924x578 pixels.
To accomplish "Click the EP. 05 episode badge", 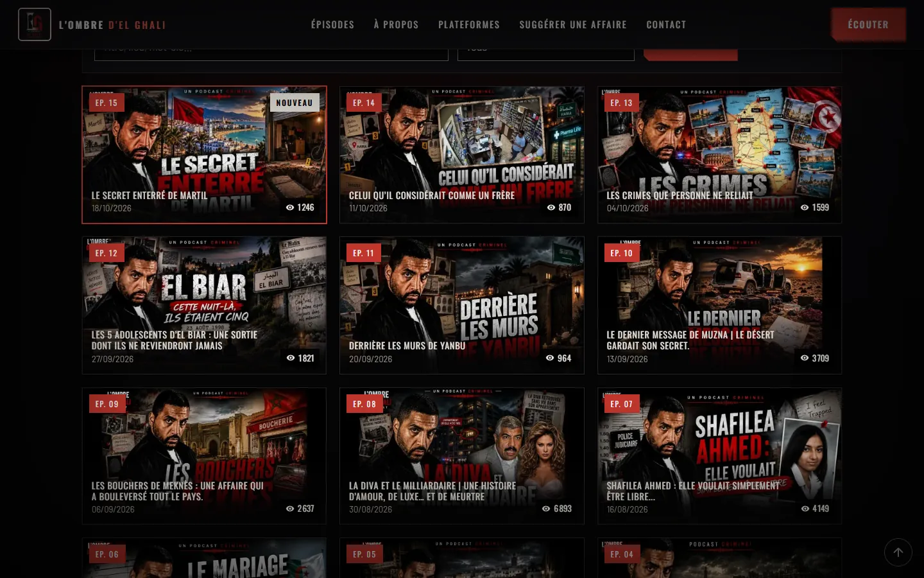I will [364, 554].
